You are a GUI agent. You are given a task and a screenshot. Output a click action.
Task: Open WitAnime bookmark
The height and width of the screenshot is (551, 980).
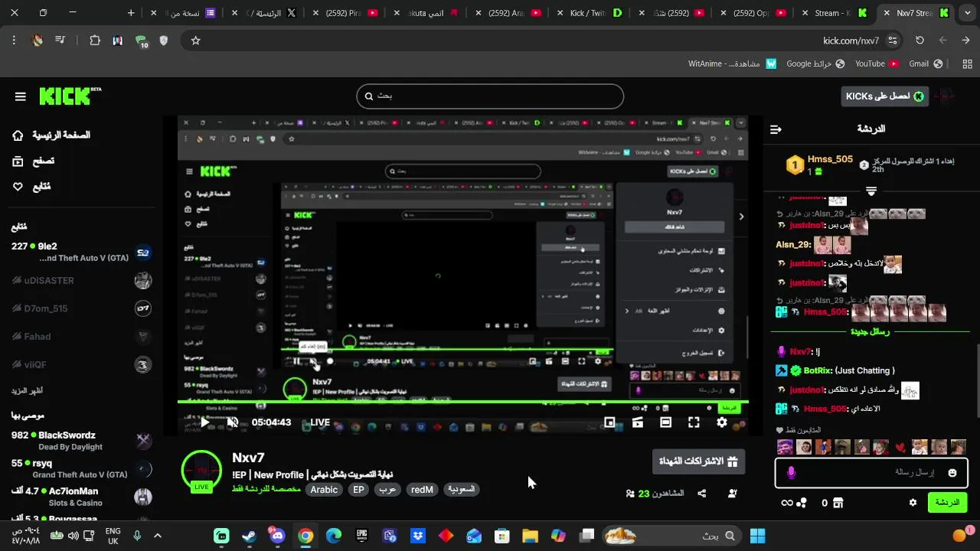click(x=732, y=64)
